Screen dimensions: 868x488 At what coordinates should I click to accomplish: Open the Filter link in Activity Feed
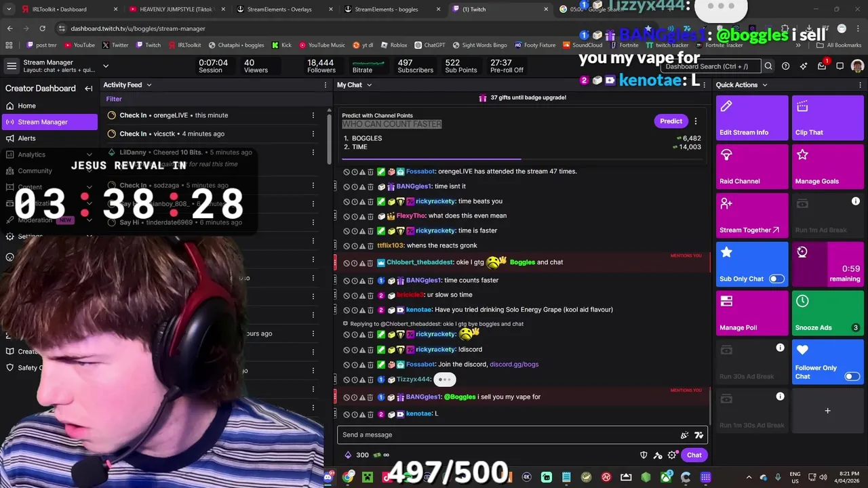pos(114,99)
